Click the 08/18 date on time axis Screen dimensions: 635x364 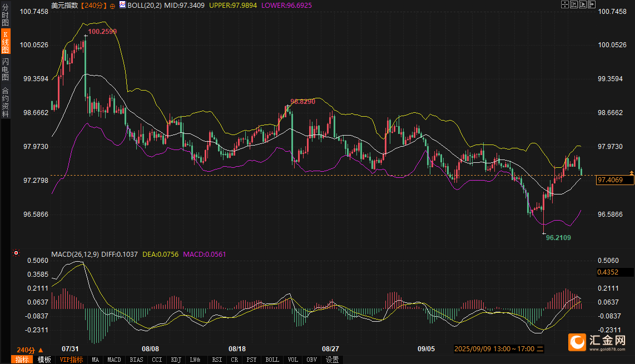point(237,349)
